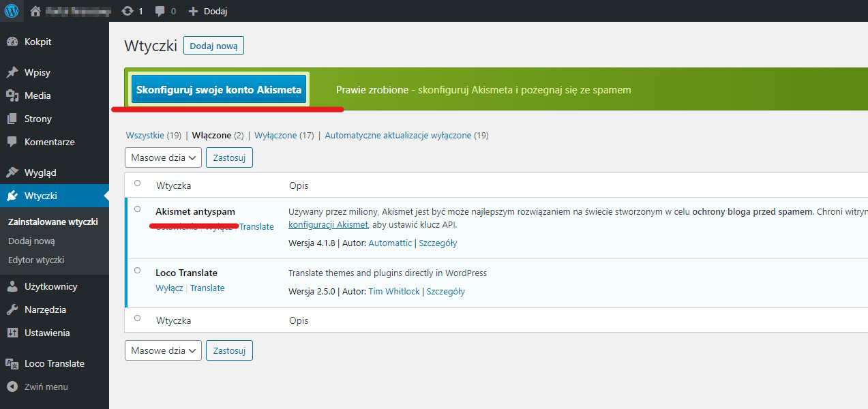
Task: Open the Translate link under Akismet antyspam
Action: (x=257, y=226)
